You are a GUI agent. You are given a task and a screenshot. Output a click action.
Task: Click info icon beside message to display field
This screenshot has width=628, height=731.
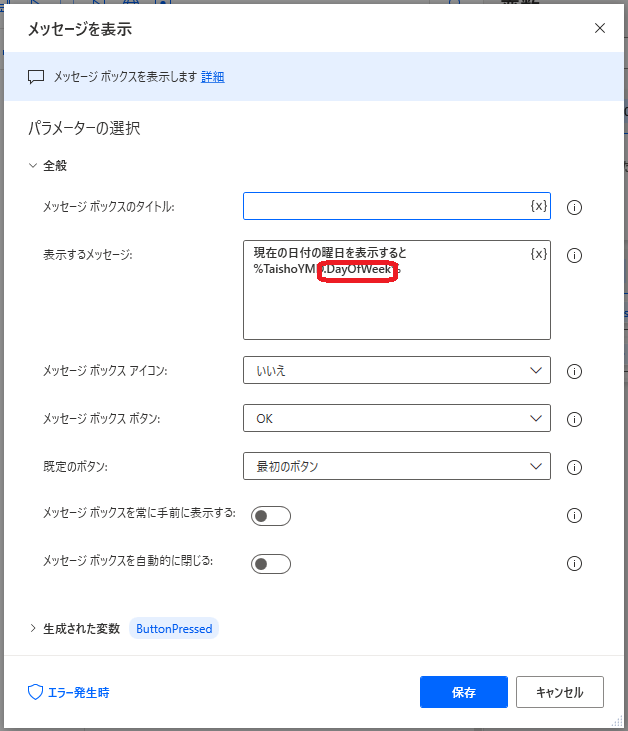pyautogui.click(x=575, y=255)
